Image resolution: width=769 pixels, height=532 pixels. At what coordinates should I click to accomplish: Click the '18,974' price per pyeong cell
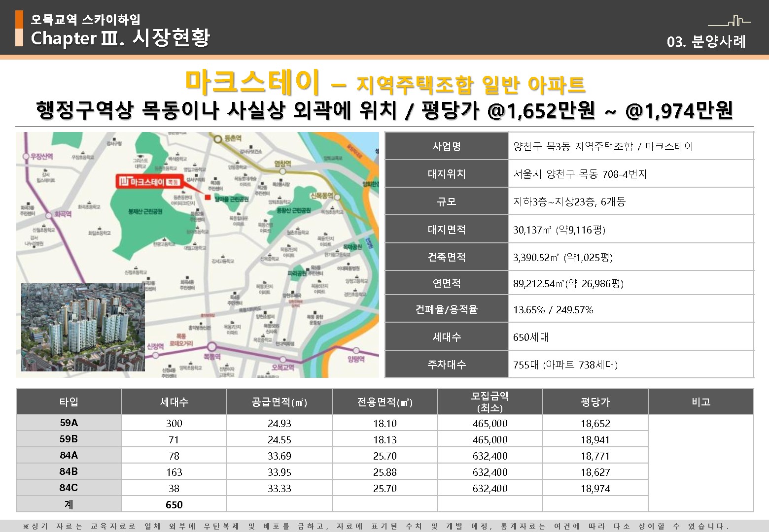click(595, 488)
